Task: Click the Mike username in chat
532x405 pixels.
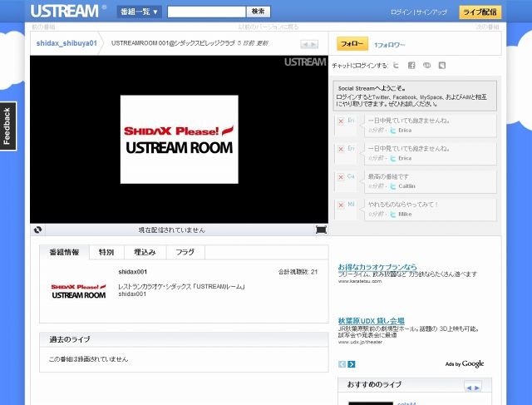Action: tap(405, 215)
